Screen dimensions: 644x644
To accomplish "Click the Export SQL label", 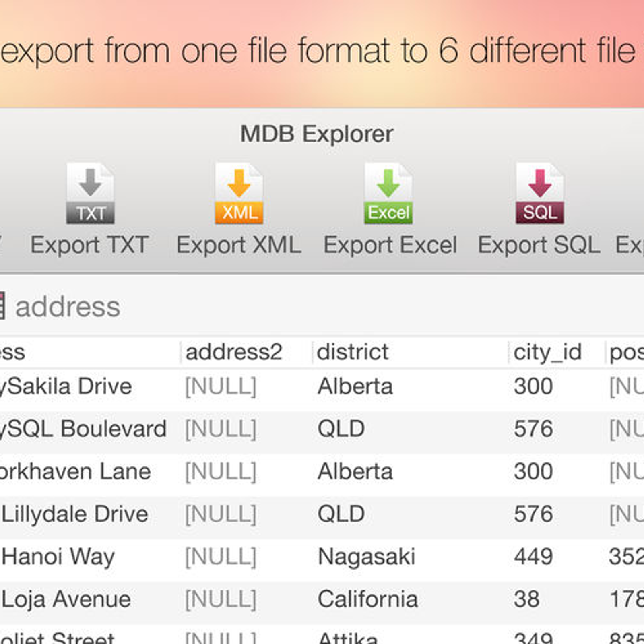I will [539, 245].
